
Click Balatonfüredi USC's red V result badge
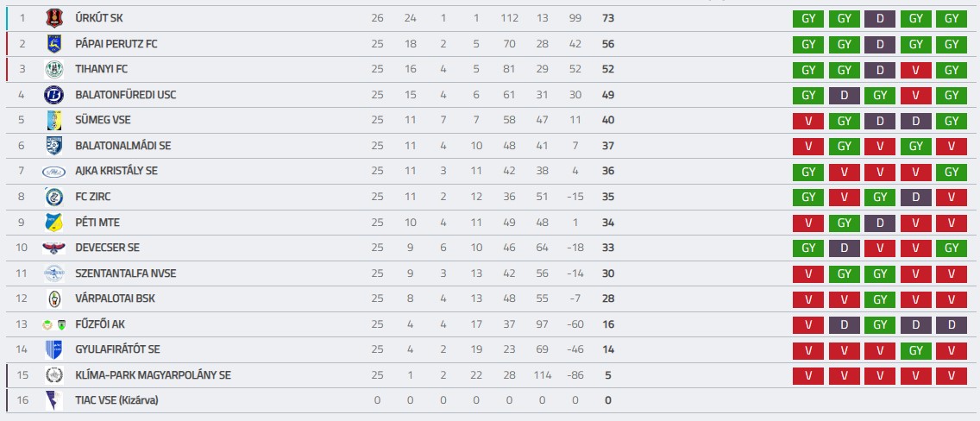915,95
